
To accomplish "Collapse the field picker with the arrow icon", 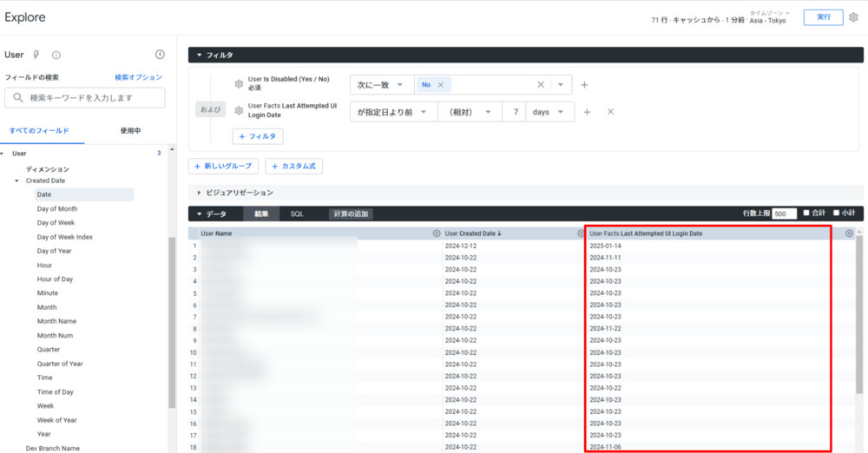I will (x=160, y=55).
